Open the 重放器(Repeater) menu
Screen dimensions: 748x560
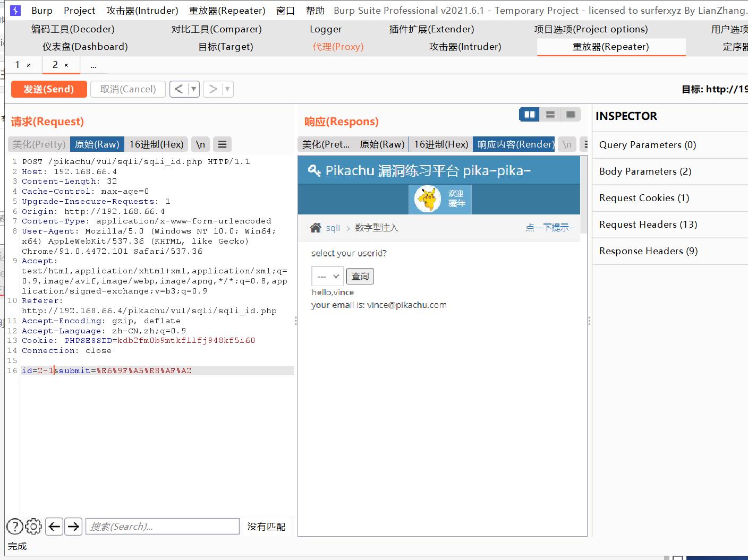click(227, 11)
